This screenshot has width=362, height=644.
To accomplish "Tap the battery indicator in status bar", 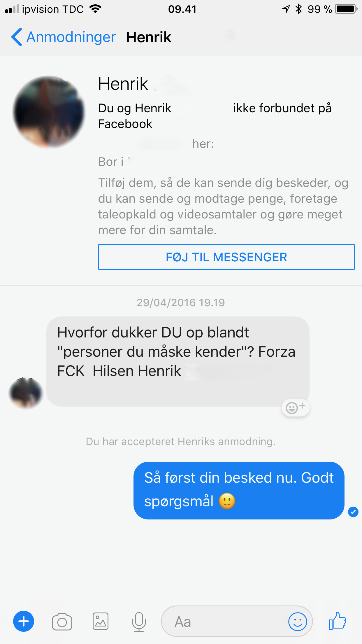I will click(346, 9).
